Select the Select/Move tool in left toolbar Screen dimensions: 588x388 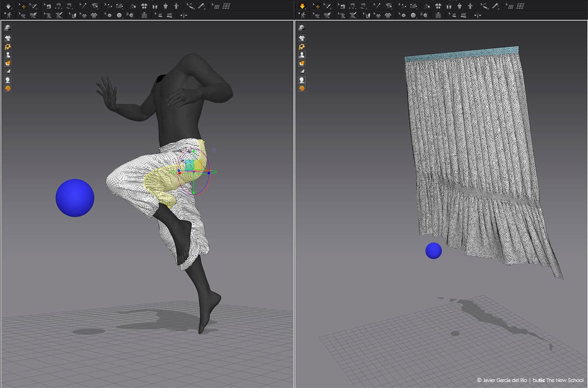23,6
